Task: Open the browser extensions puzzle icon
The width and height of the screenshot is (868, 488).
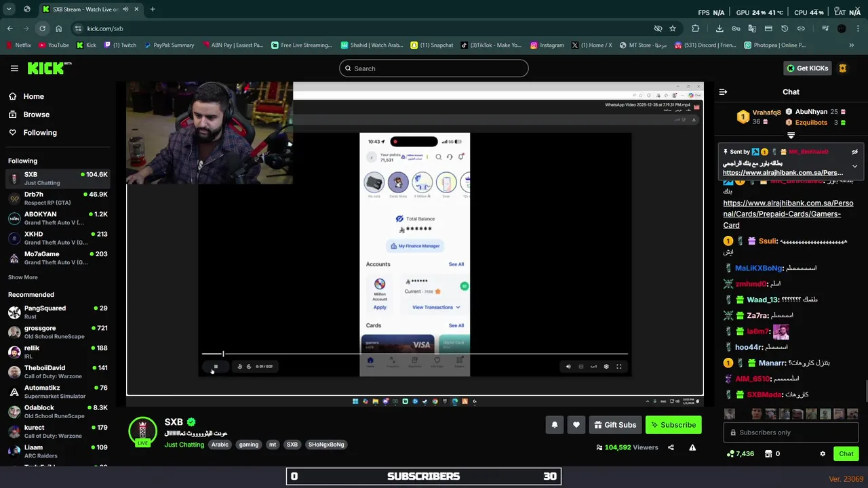Action: pyautogui.click(x=695, y=28)
